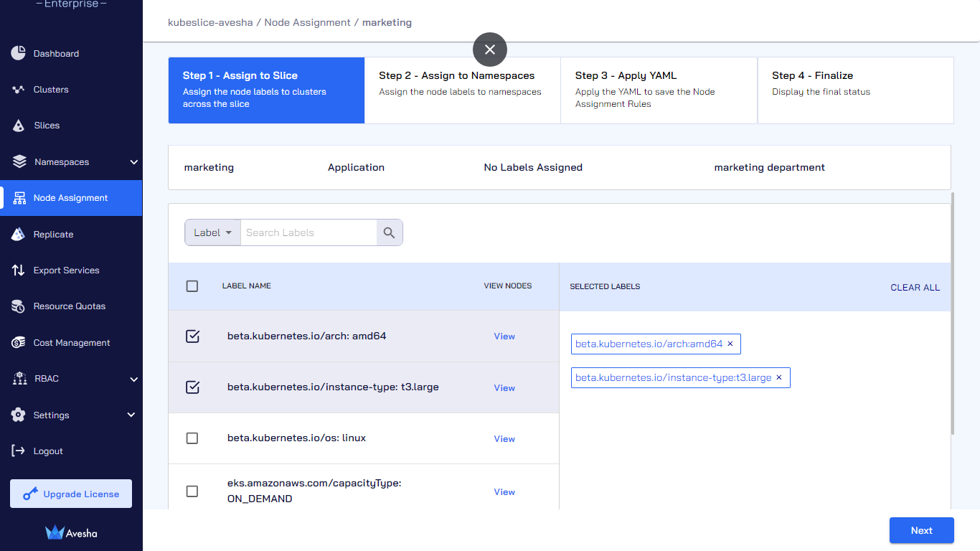This screenshot has width=980, height=551.
Task: Click into the Search Labels field
Action: tap(308, 232)
